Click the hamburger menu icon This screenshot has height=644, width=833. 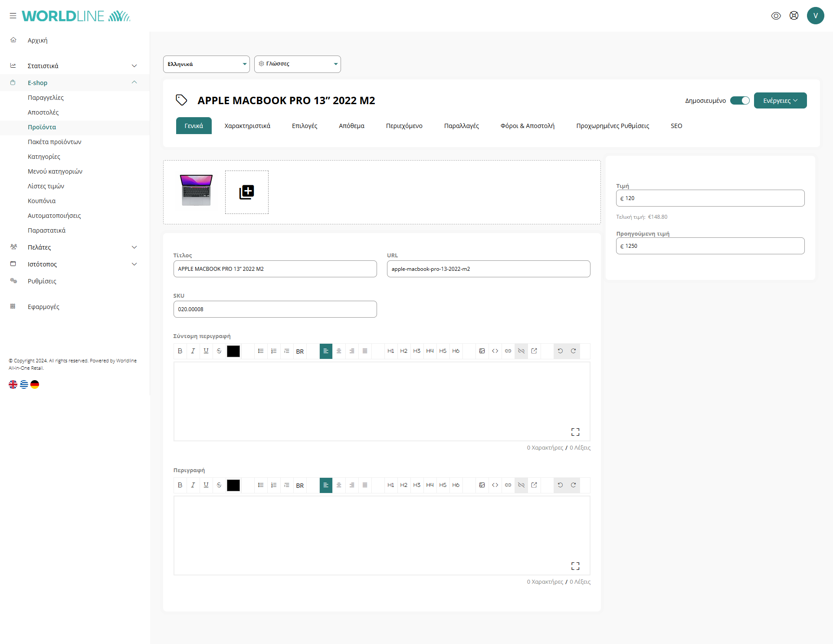[13, 16]
